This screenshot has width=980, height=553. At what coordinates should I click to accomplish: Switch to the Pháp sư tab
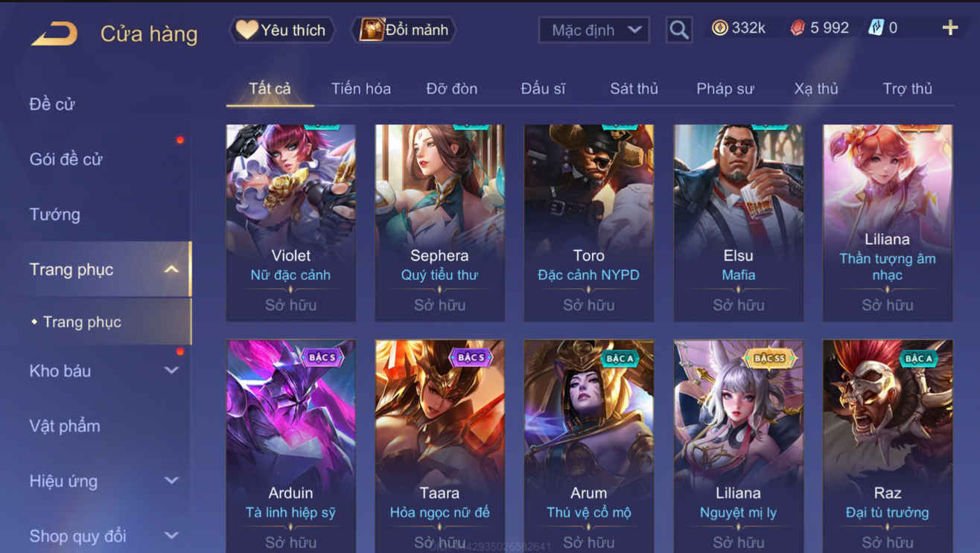(x=725, y=89)
